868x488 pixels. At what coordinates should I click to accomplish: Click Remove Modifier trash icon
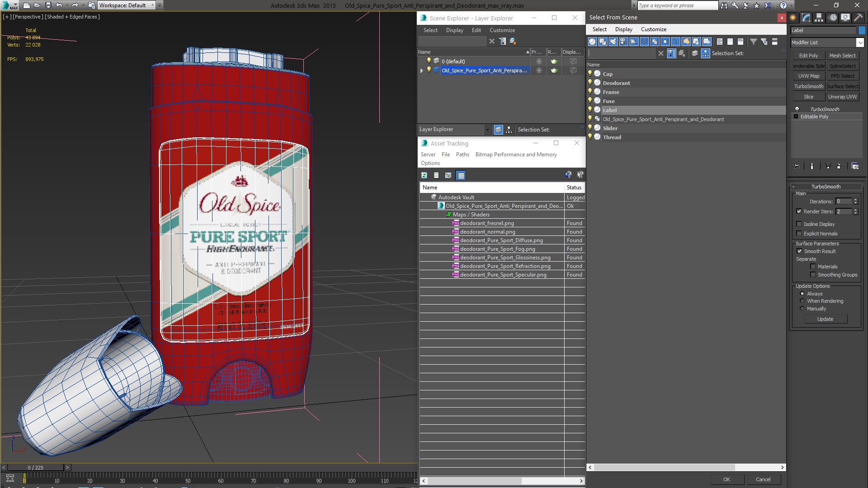[x=839, y=166]
